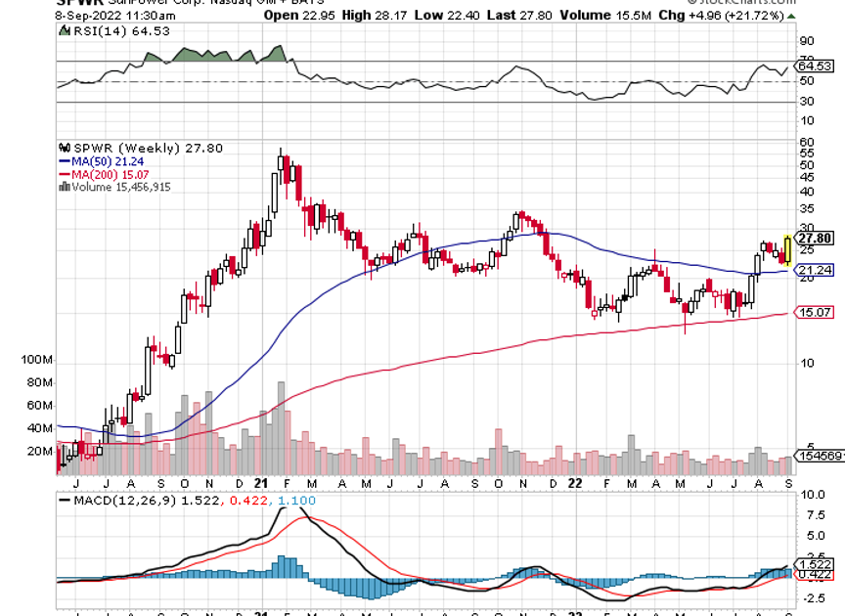Click the 7.5 MACD axis label
This screenshot has width=845, height=616.
(816, 515)
